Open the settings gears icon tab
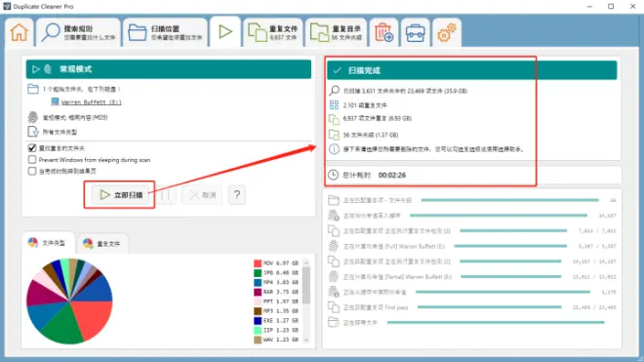Image resolution: width=644 pixels, height=362 pixels. [447, 32]
